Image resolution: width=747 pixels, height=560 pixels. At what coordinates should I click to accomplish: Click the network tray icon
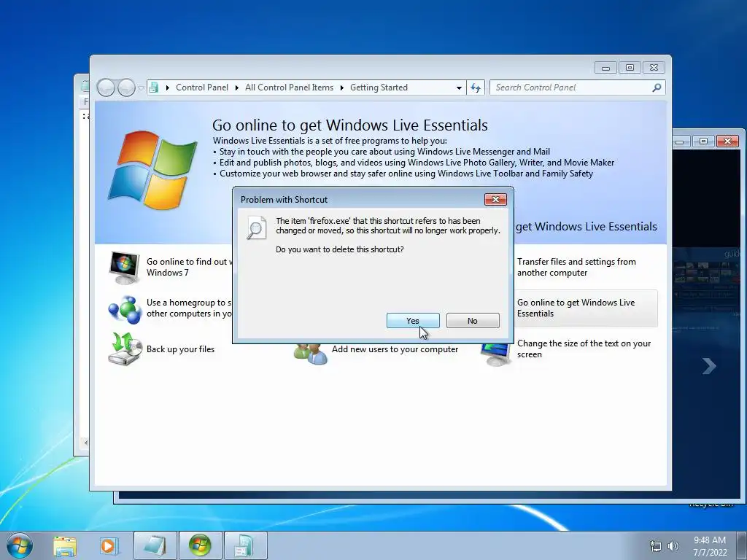click(656, 546)
